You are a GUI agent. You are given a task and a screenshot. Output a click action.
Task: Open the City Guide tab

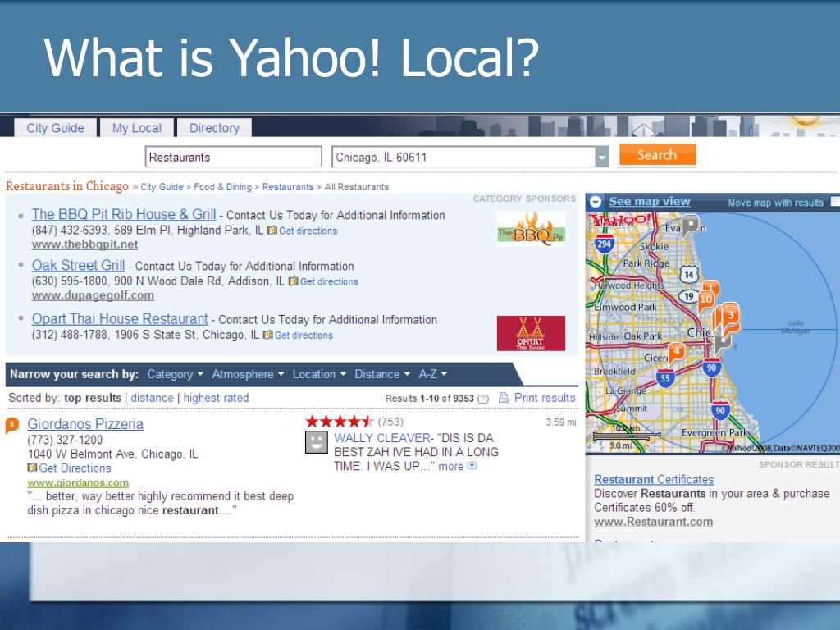click(55, 128)
